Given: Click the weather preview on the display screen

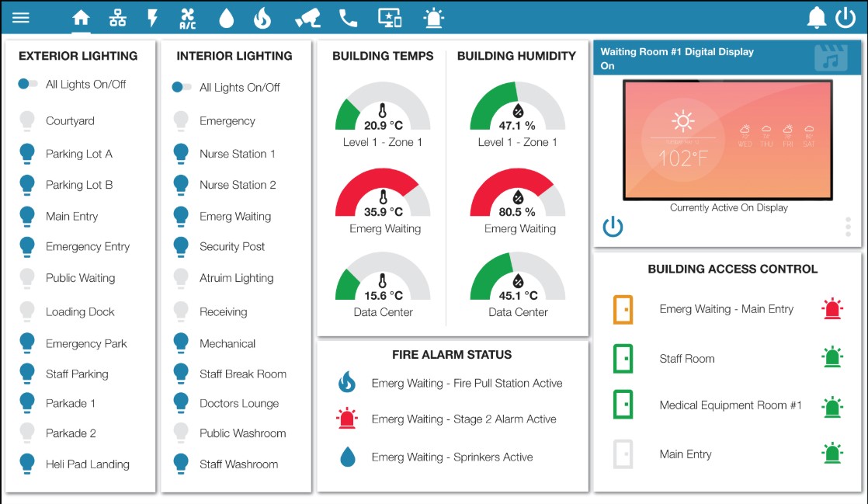Looking at the screenshot, I should [727, 140].
